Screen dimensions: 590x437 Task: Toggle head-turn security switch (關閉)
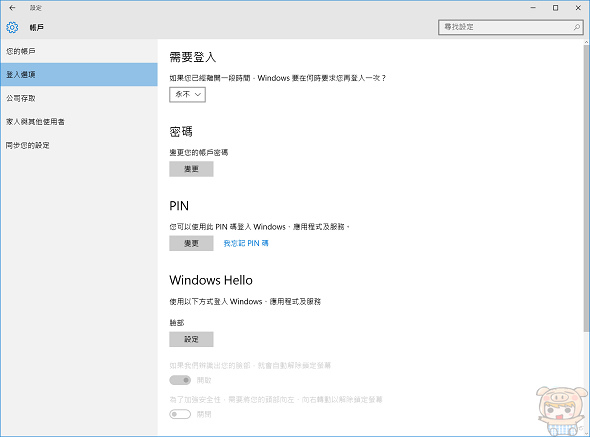pos(180,414)
